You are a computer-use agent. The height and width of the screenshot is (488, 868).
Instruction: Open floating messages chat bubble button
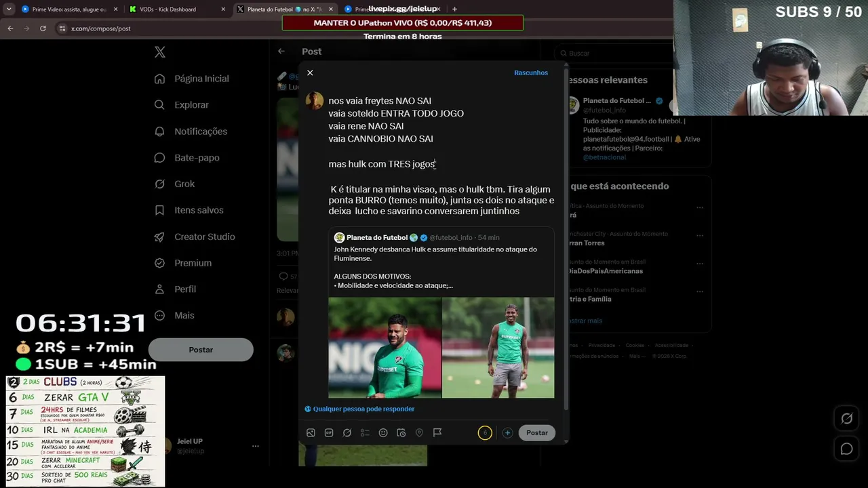[847, 449]
